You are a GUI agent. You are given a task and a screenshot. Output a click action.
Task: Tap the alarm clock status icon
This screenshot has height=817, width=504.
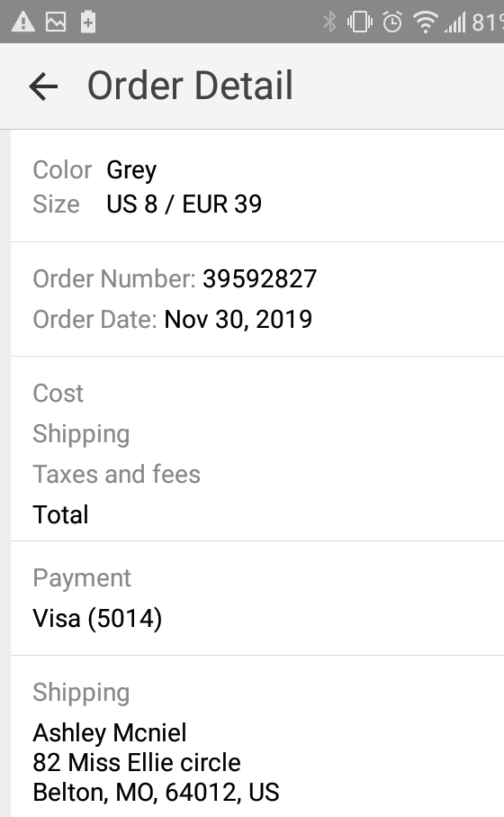coord(392,22)
